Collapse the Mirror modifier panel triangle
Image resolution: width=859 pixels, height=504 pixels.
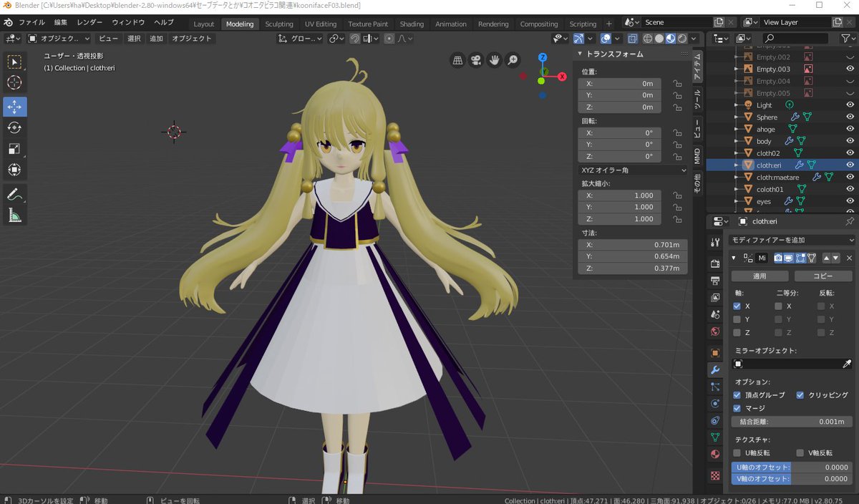[x=734, y=258]
